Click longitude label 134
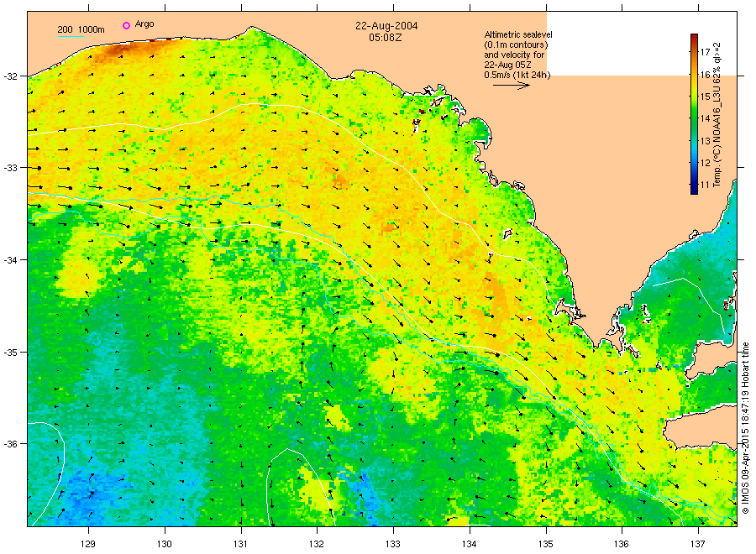Screen dimensions: 756x554 point(469,544)
